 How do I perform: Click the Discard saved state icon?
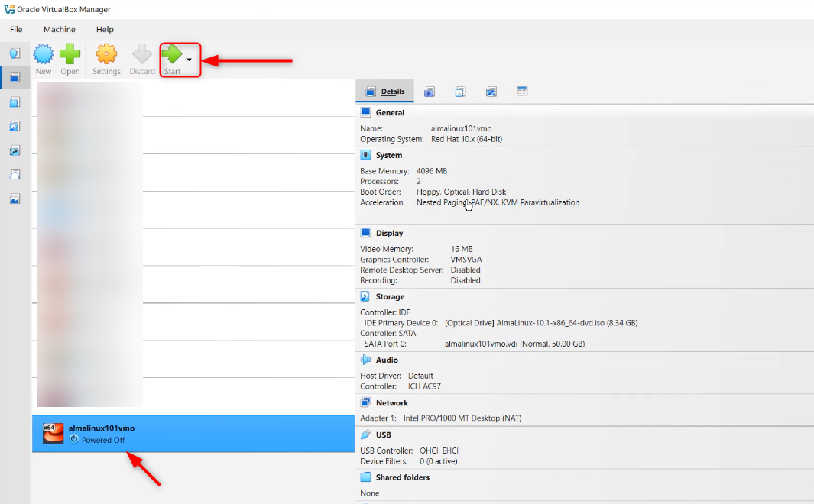[x=141, y=54]
